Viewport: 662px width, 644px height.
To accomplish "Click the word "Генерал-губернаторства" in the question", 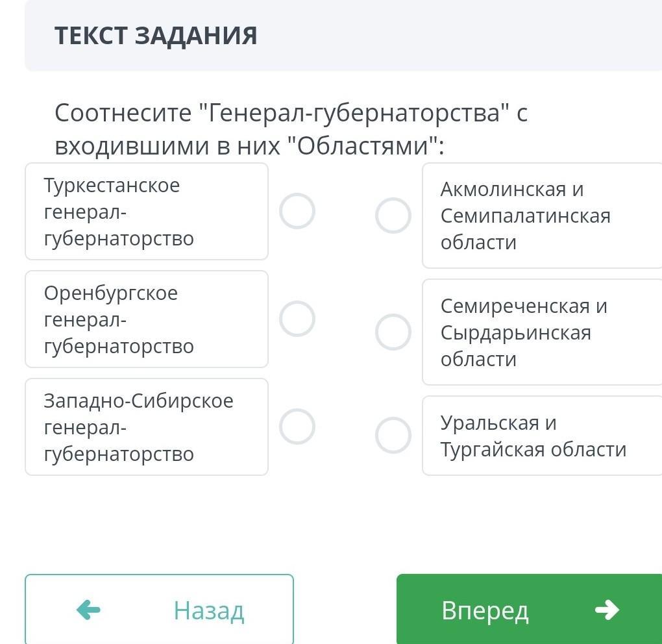I will 354,113.
